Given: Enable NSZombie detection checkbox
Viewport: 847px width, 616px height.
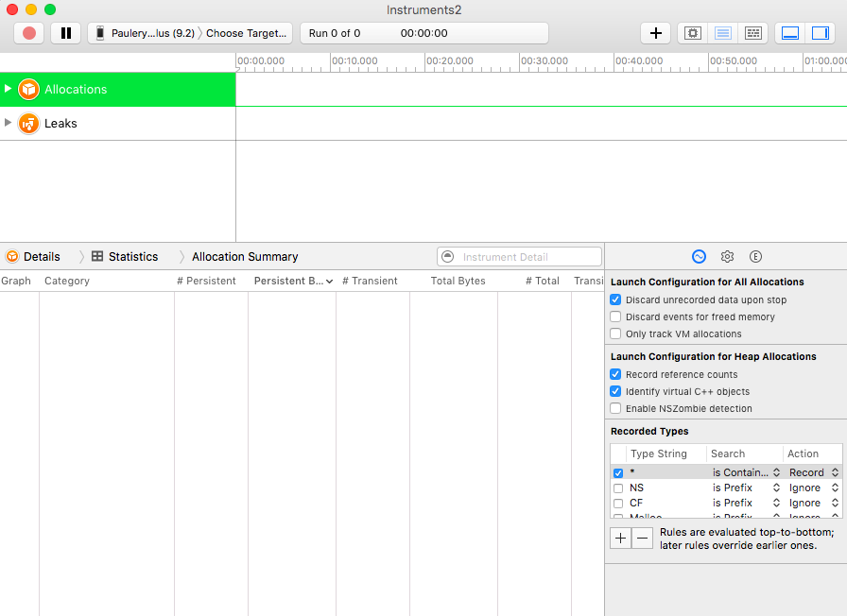Looking at the screenshot, I should pos(615,408).
